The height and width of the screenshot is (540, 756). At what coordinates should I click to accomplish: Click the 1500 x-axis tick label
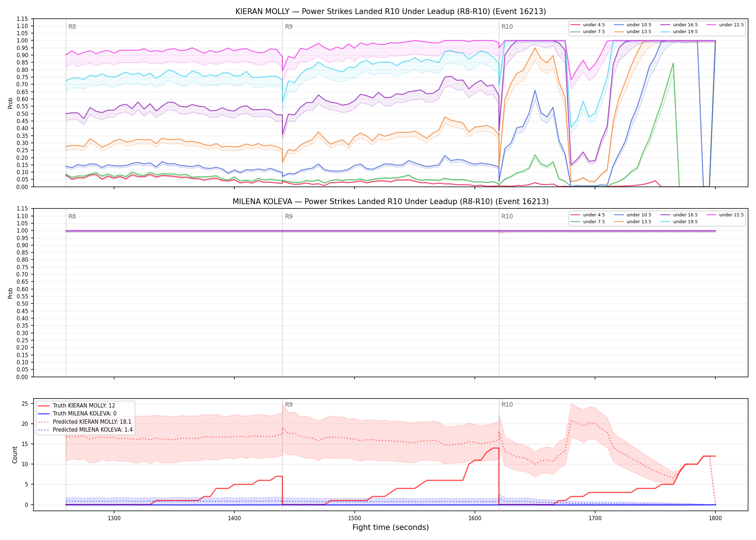(x=355, y=518)
